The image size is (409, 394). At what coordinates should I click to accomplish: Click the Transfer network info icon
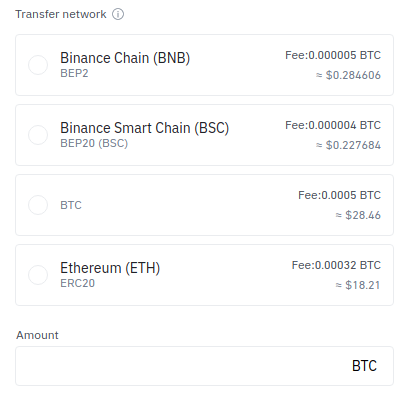coord(118,14)
